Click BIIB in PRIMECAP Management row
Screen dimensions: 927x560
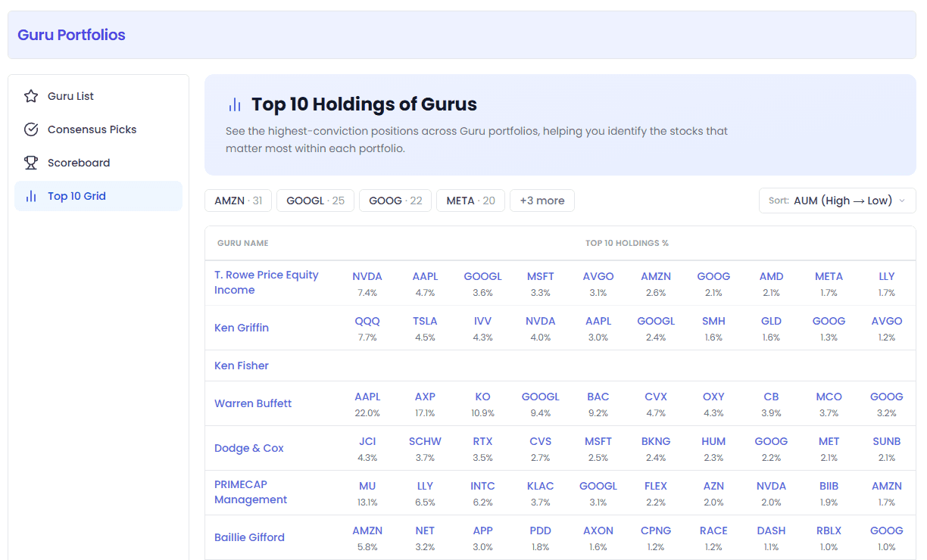pos(829,486)
